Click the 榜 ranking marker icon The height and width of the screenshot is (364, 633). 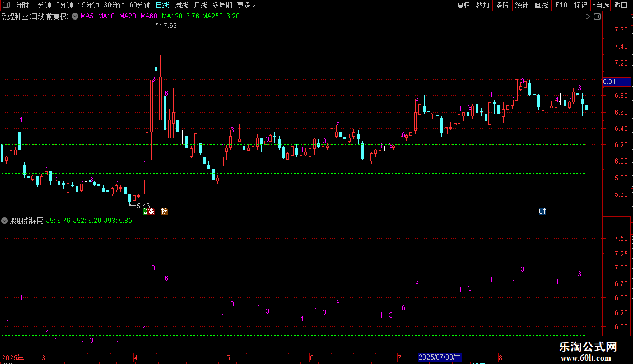pyautogui.click(x=164, y=212)
